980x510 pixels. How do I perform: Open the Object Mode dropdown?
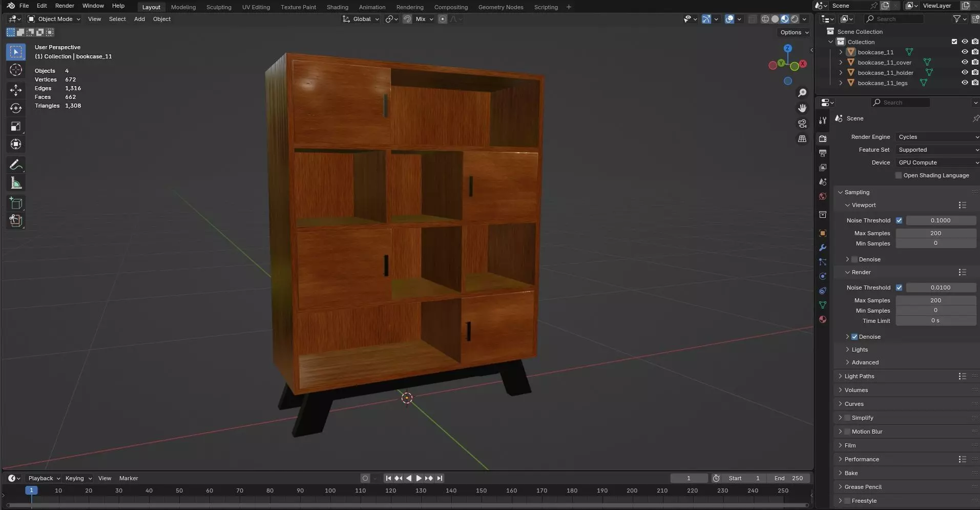click(x=54, y=19)
